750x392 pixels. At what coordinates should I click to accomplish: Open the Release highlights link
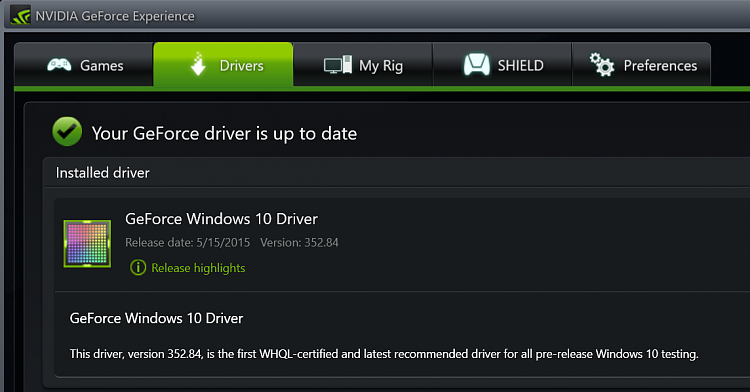(198, 268)
